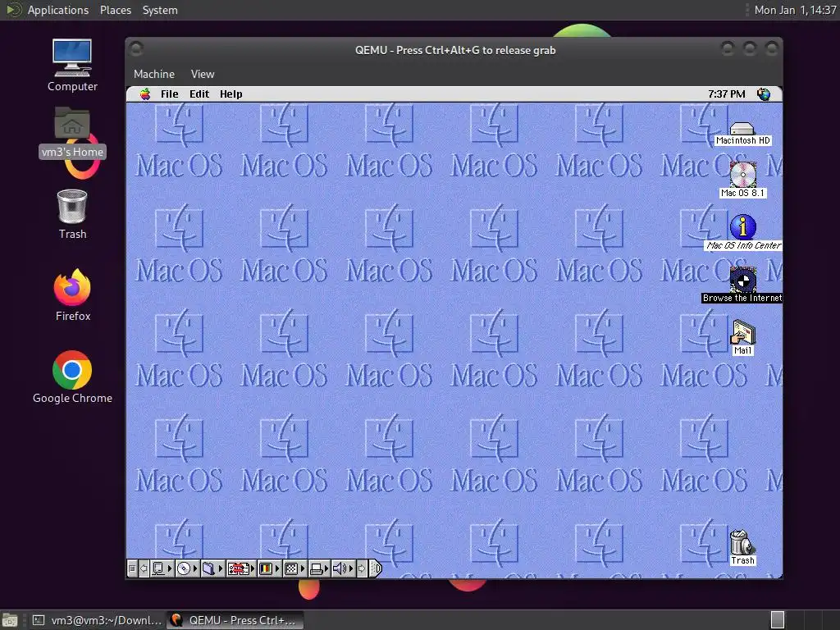
Task: Open the Mac OS Help menu
Action: (x=231, y=94)
